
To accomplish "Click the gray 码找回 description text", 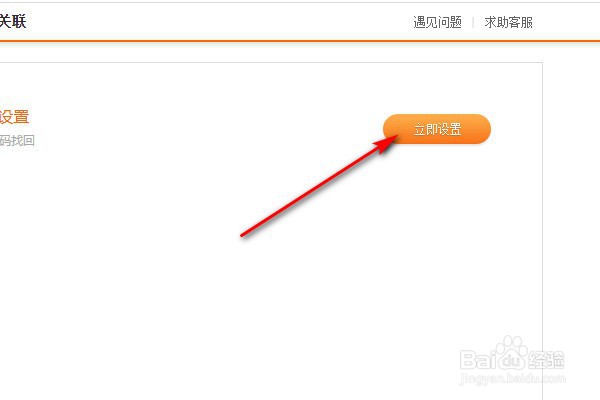I will point(17,140).
